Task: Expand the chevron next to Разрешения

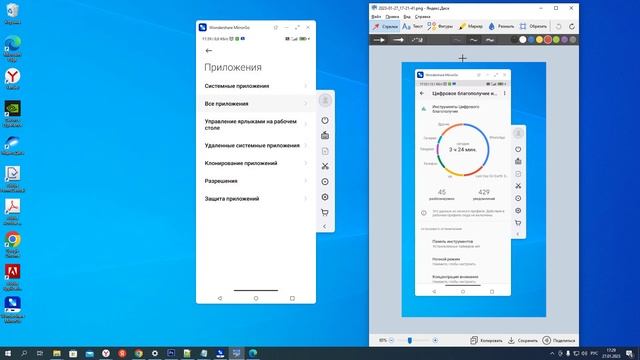Action: pos(306,181)
